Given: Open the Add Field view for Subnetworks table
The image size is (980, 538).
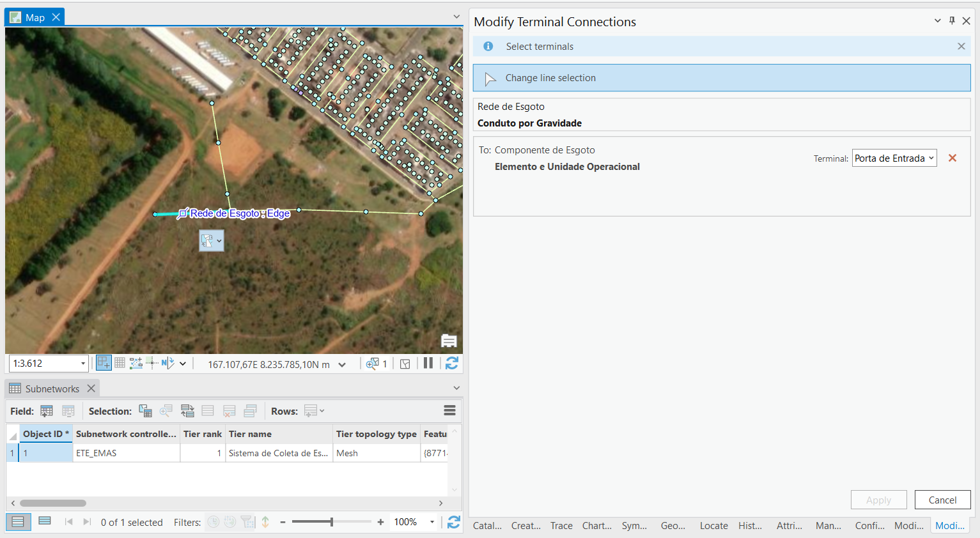Looking at the screenshot, I should (47, 411).
